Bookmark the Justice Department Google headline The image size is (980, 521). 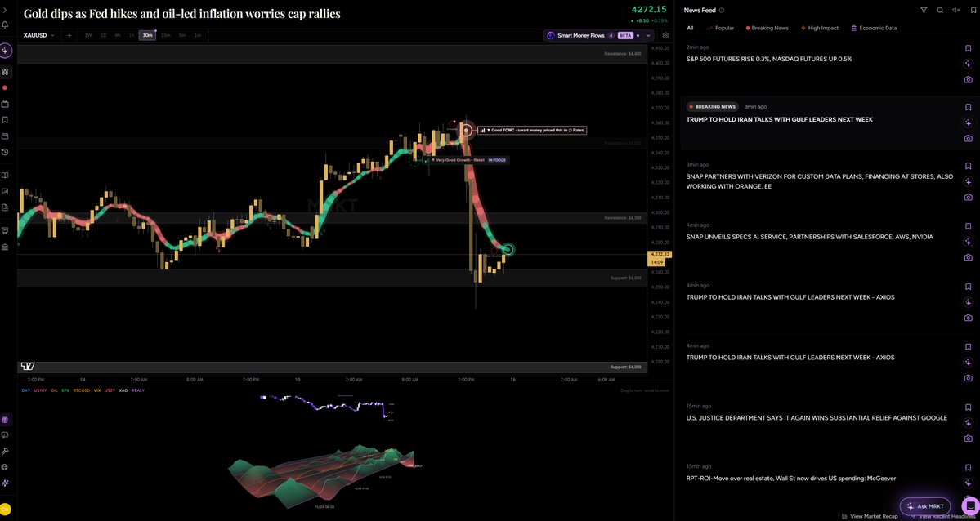tap(968, 407)
